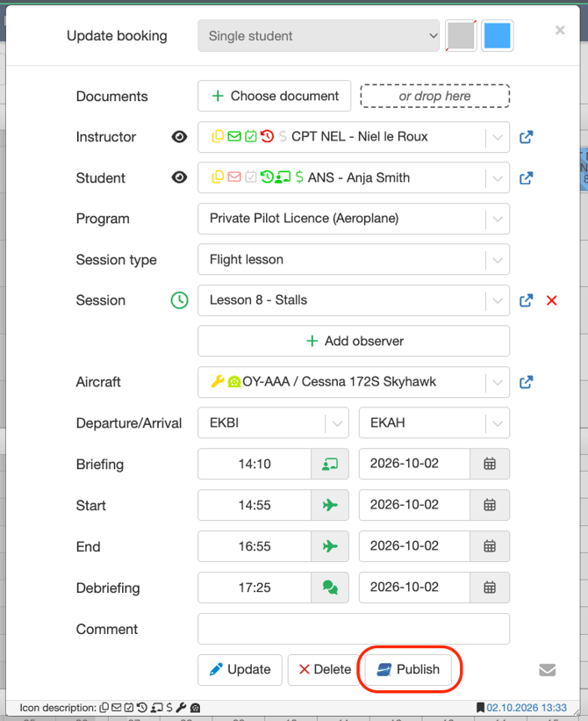Click into the Comment text field

[x=354, y=629]
